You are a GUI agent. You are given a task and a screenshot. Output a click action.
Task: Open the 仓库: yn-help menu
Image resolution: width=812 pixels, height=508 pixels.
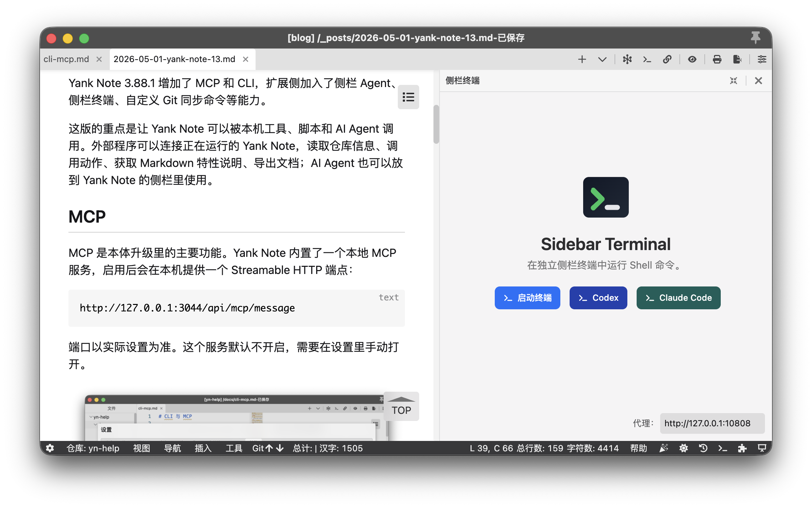click(93, 448)
